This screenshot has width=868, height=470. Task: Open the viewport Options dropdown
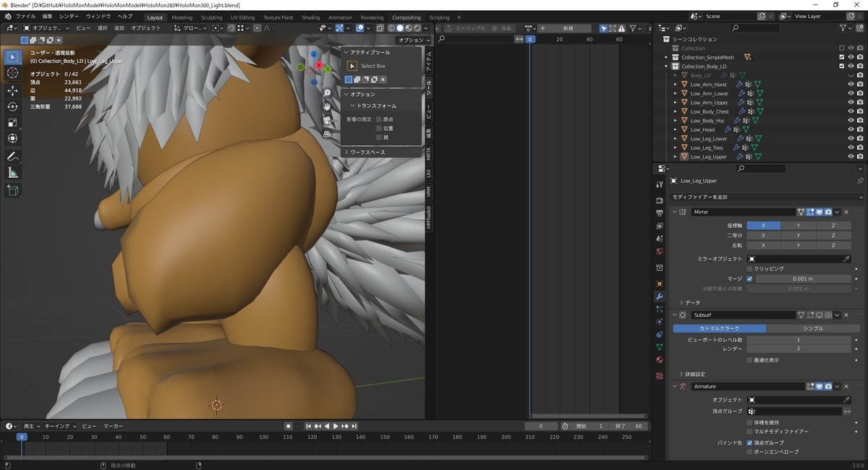[414, 40]
